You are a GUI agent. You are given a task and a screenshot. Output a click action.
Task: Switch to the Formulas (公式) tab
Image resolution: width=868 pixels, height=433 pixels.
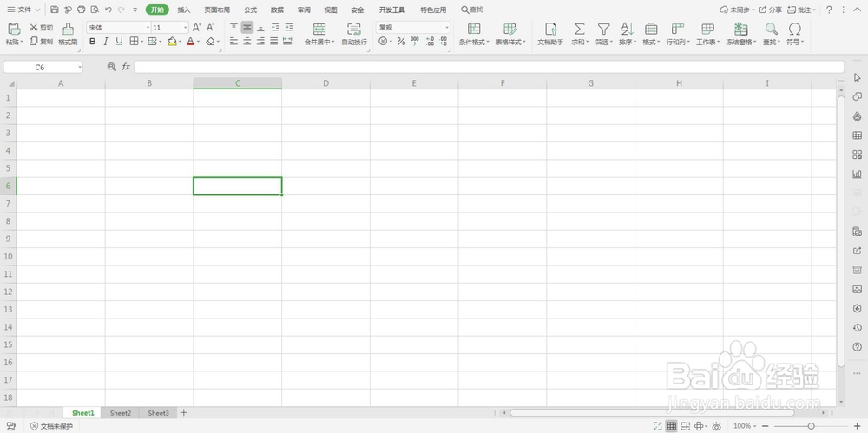[250, 10]
